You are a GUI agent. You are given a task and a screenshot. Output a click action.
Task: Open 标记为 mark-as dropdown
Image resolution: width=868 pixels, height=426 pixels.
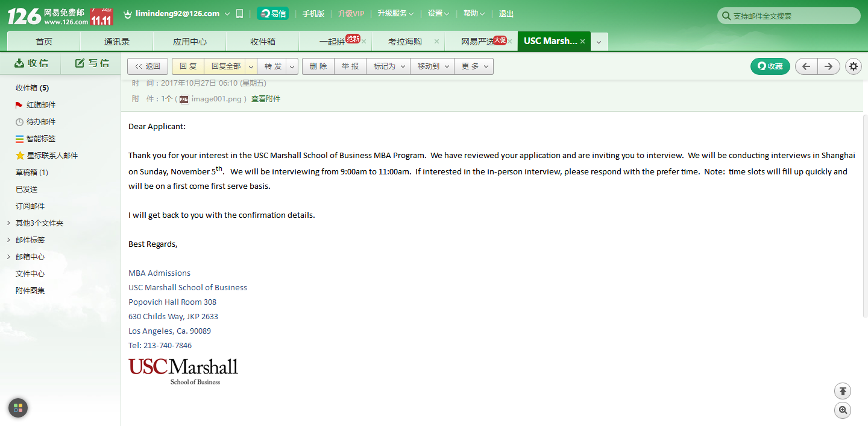point(388,66)
